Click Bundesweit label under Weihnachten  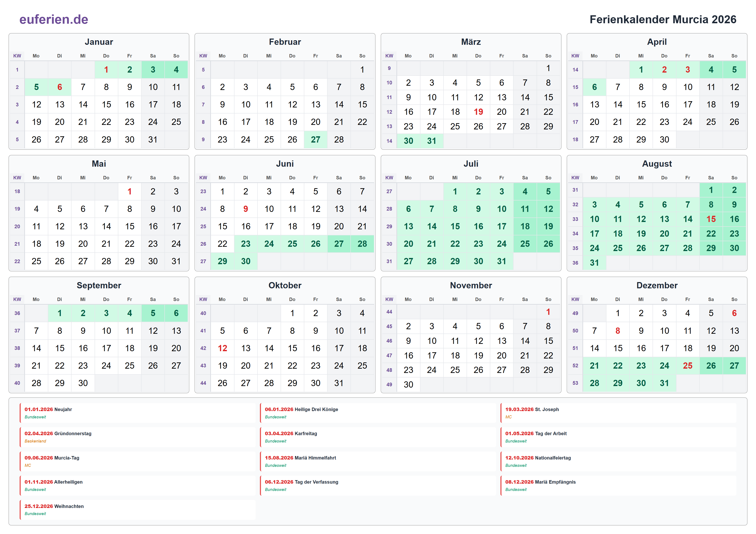[x=35, y=514]
